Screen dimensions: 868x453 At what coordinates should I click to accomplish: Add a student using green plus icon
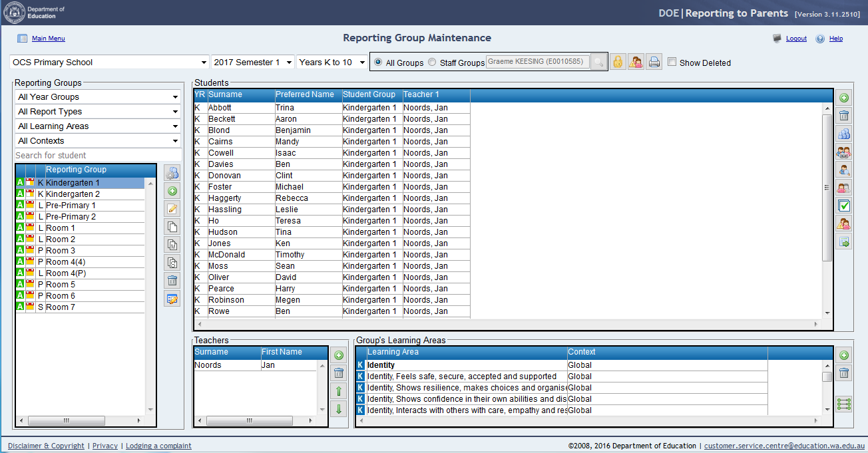(844, 98)
